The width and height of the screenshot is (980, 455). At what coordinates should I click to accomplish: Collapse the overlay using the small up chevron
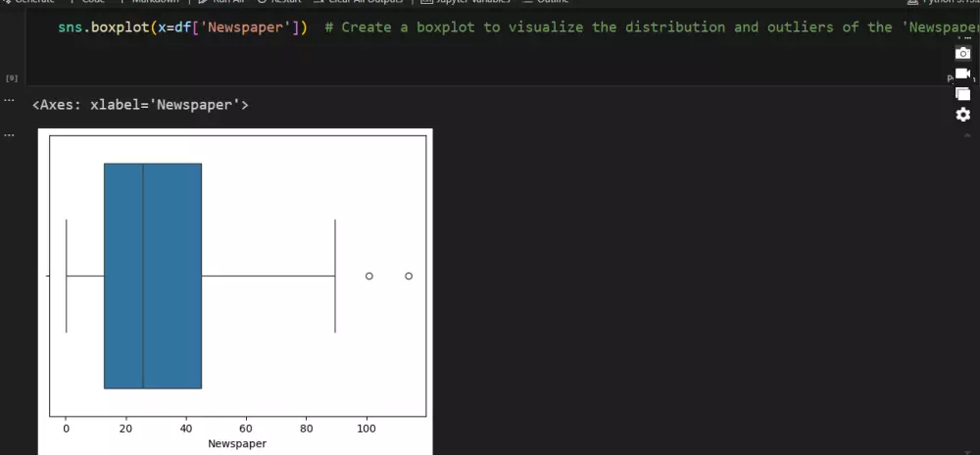click(x=967, y=135)
